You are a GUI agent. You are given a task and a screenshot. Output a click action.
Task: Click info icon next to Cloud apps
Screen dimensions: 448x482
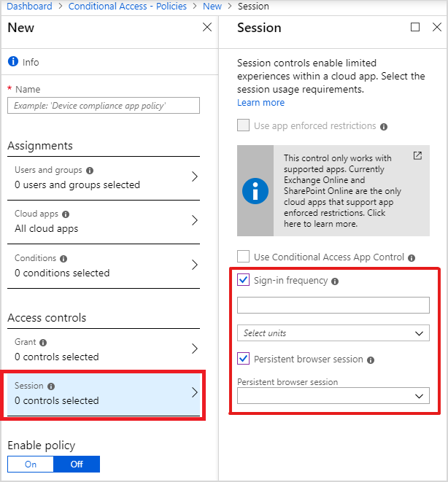coord(66,214)
